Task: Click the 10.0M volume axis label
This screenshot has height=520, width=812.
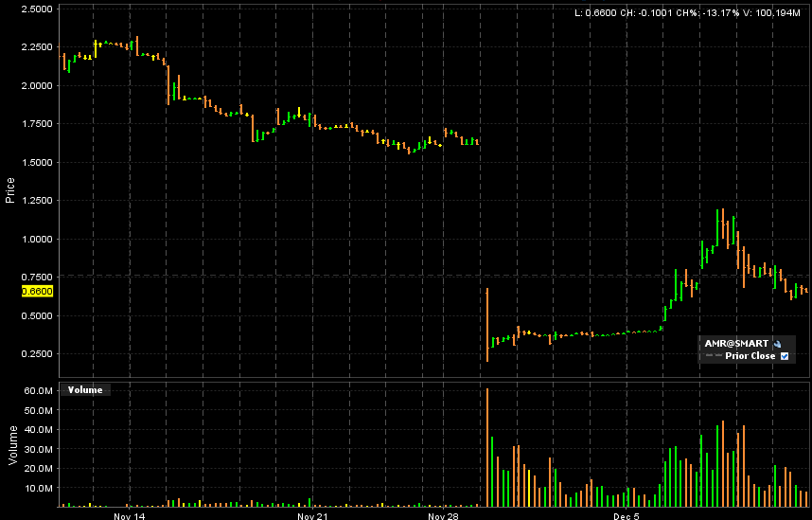Action: [38, 489]
